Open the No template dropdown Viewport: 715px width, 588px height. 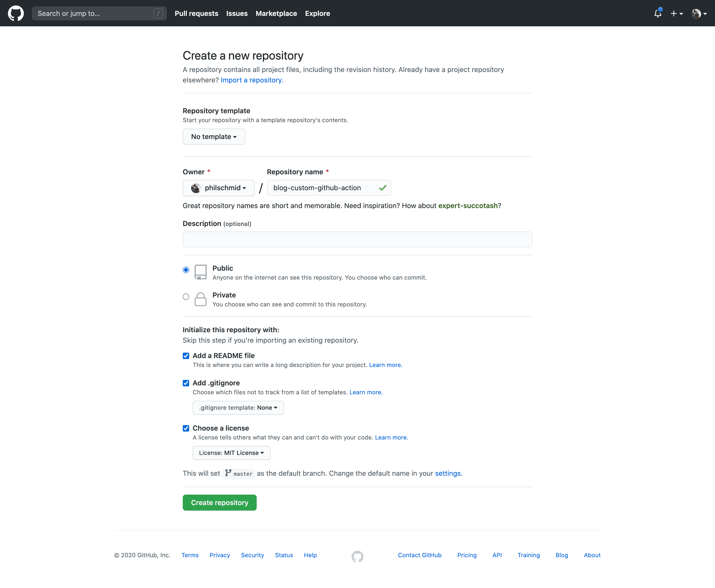(214, 137)
